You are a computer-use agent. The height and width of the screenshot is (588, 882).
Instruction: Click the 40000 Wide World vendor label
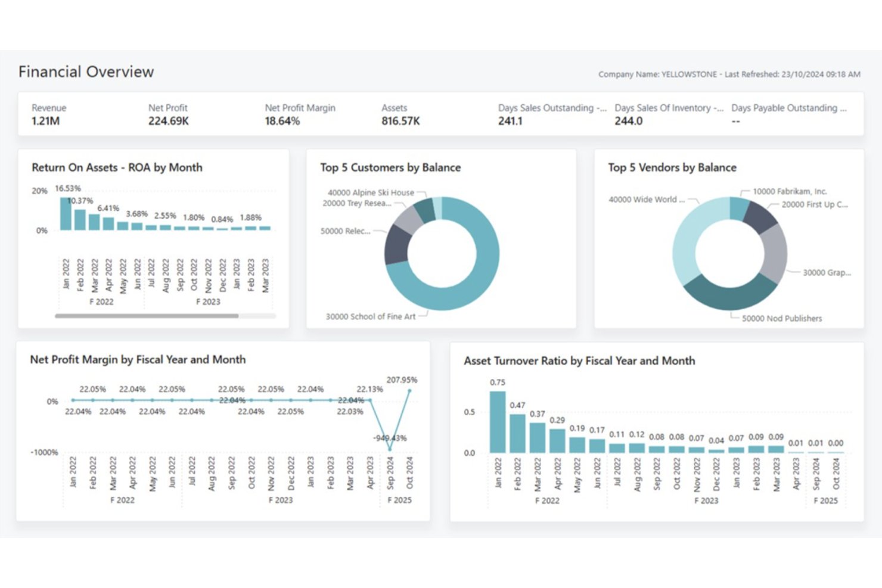[647, 200]
